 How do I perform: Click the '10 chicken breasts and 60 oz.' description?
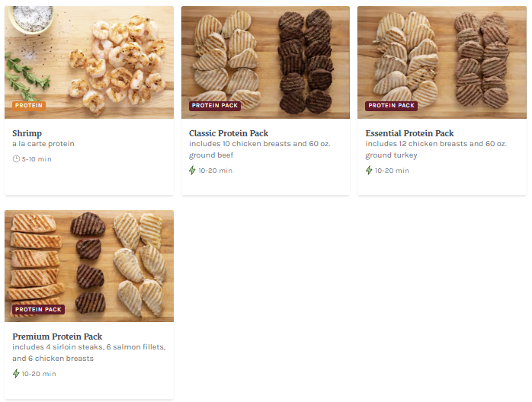[260, 149]
